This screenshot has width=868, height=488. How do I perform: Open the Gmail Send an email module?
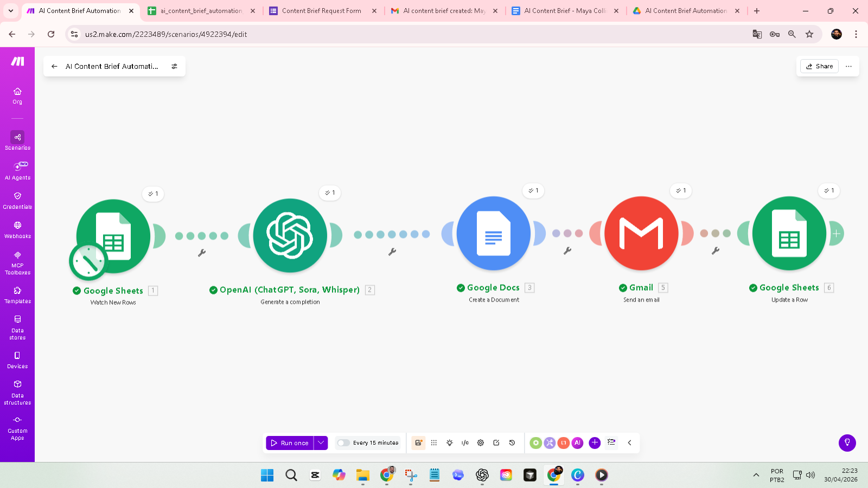pos(641,233)
